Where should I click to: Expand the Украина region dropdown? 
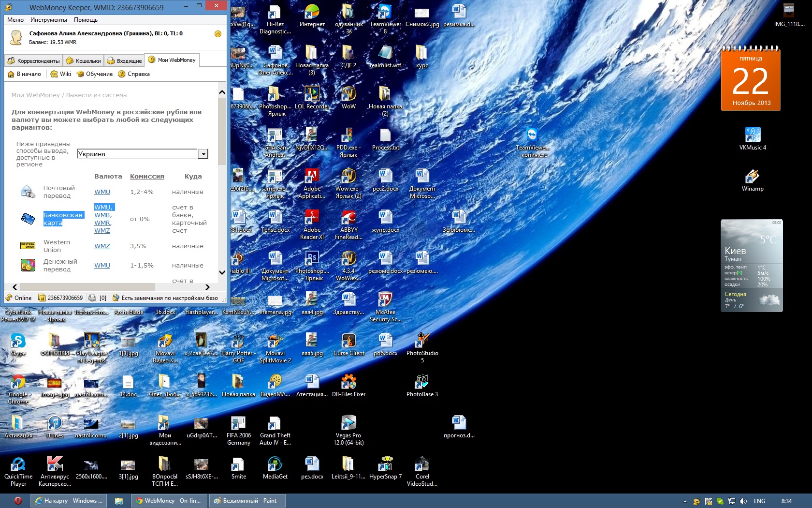(x=203, y=154)
